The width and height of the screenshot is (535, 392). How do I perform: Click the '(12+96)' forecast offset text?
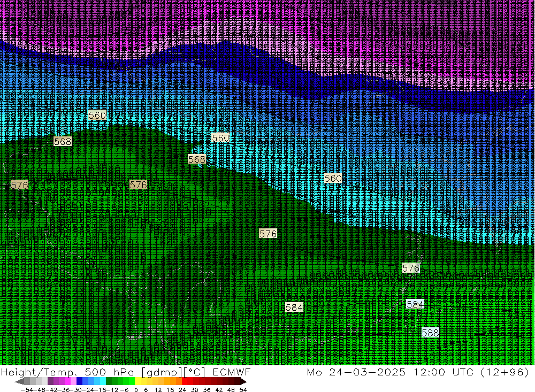[x=505, y=372]
